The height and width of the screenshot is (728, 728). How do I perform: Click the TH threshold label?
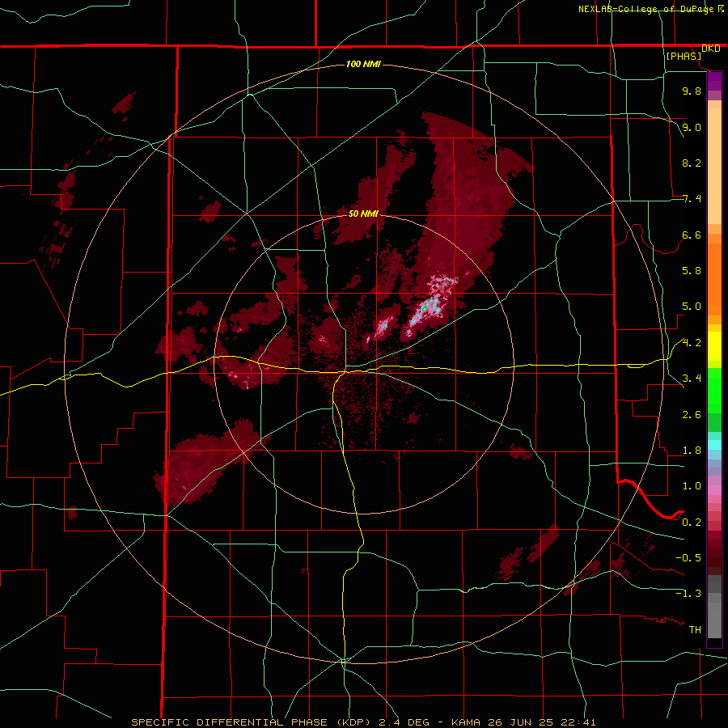tap(695, 630)
